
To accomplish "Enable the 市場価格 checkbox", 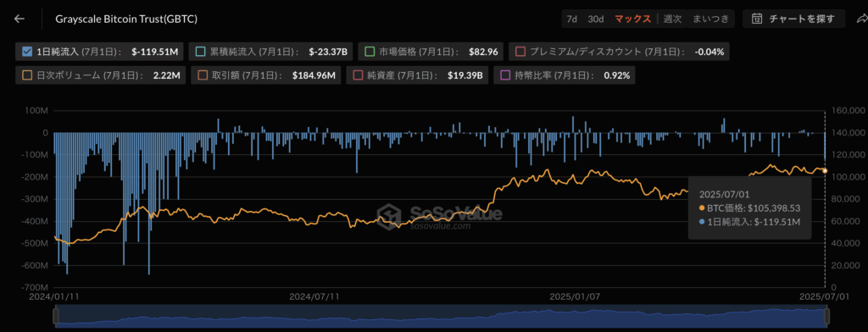I will [370, 52].
